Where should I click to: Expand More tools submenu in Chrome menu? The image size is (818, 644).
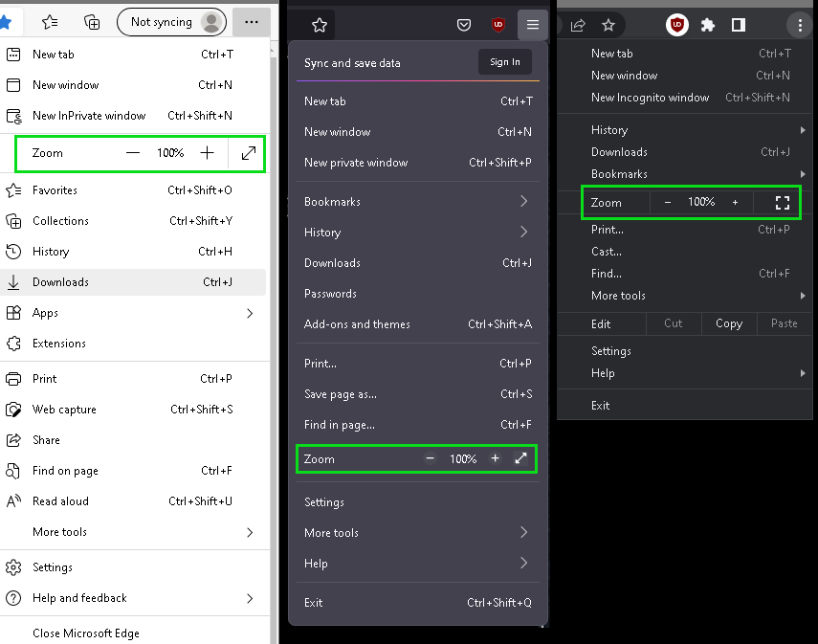pos(684,296)
